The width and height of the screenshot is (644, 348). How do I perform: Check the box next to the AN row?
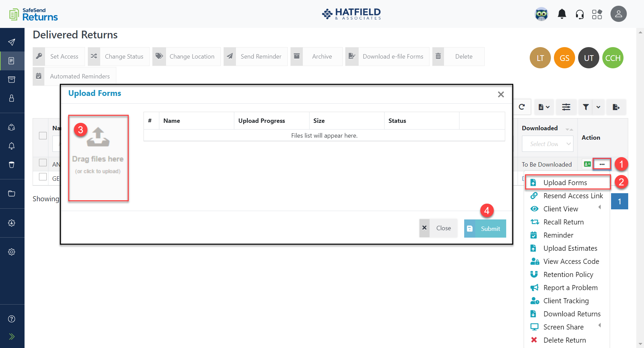point(42,162)
